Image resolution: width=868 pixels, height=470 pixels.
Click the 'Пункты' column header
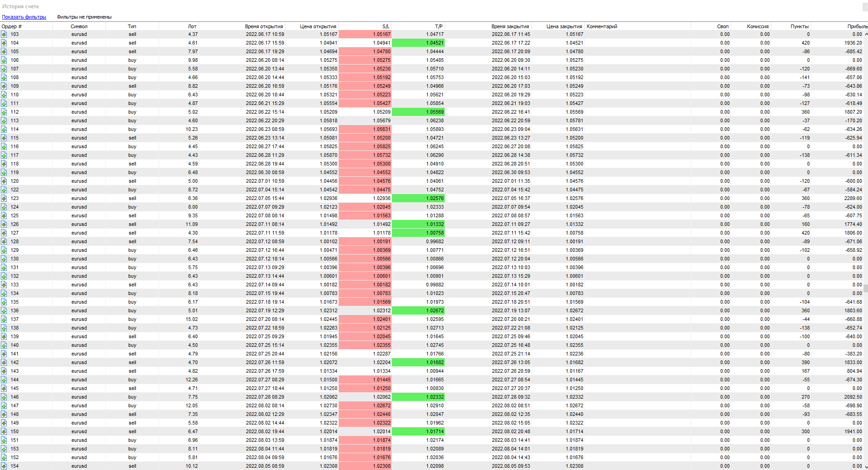pyautogui.click(x=799, y=26)
